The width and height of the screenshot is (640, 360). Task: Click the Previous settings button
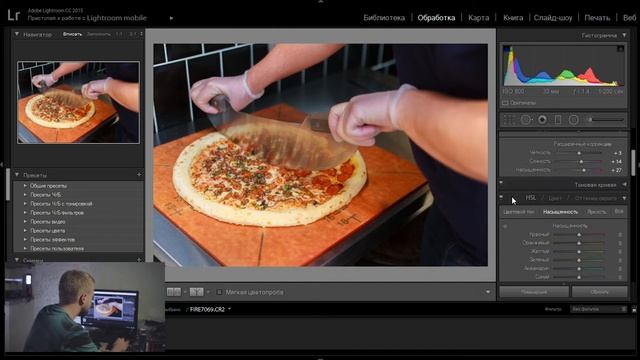(534, 292)
